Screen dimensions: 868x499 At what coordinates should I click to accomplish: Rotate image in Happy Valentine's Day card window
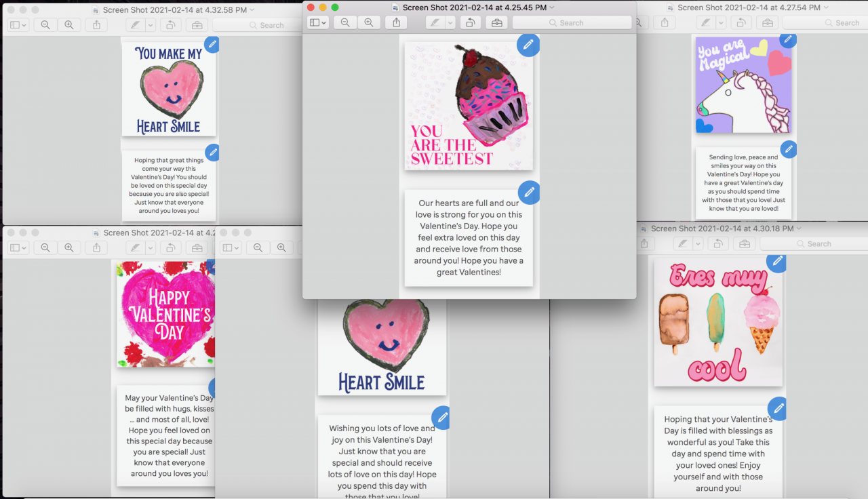[x=171, y=247]
